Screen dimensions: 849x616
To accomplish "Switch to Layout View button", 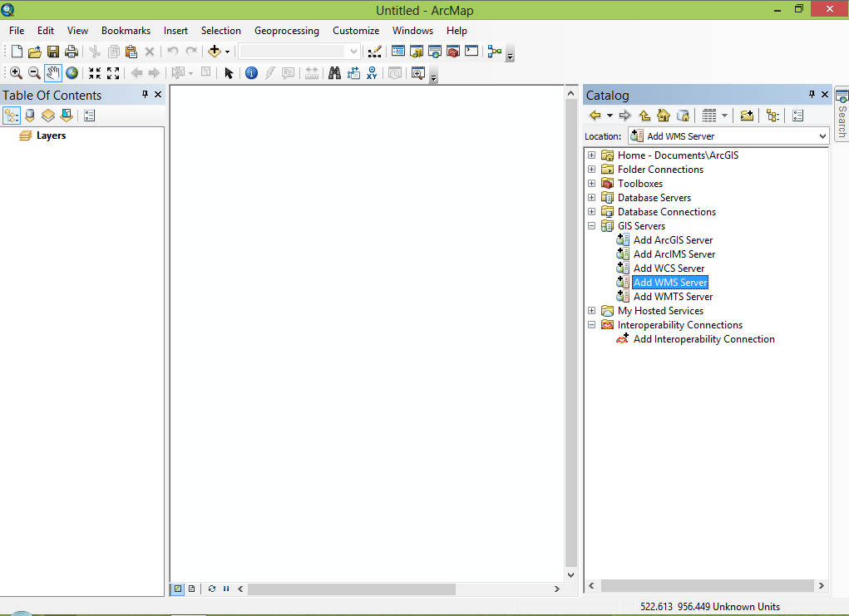I will click(x=191, y=589).
